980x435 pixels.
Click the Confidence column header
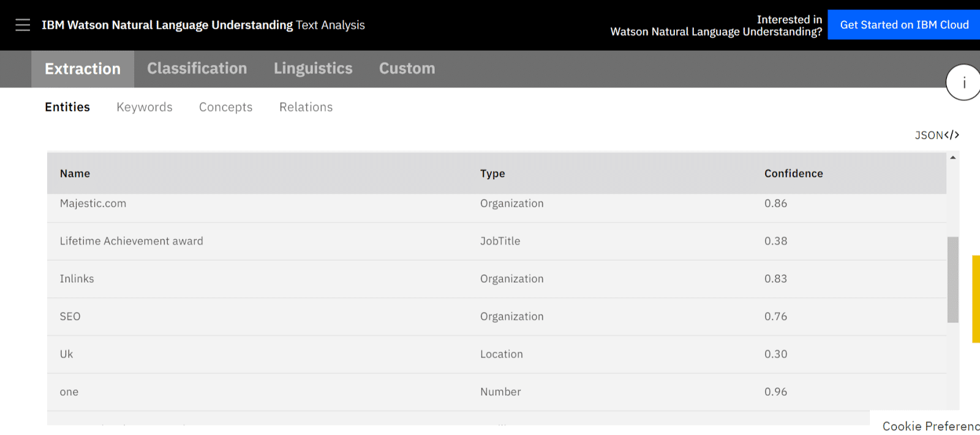tap(794, 174)
